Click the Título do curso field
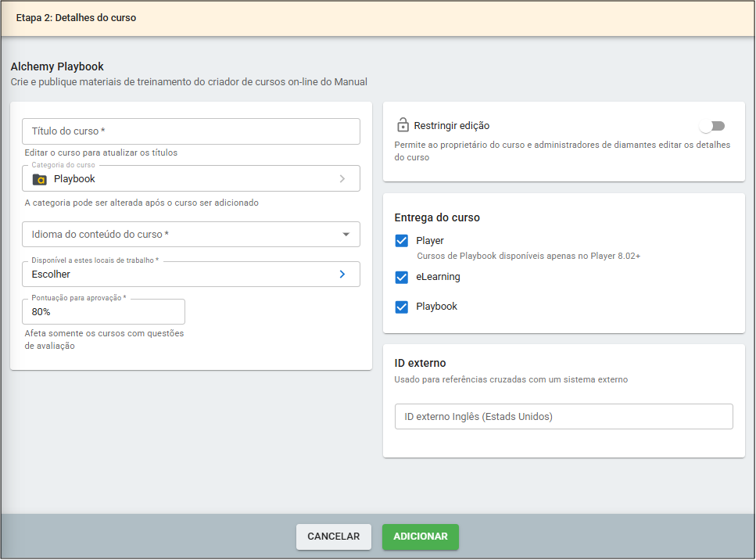Image resolution: width=756 pixels, height=560 pixels. [191, 131]
